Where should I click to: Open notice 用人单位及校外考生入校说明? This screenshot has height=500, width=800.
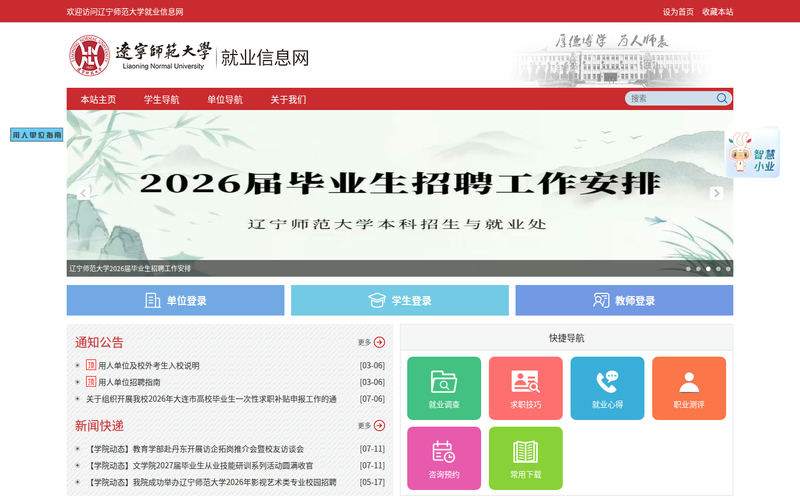[x=148, y=365]
